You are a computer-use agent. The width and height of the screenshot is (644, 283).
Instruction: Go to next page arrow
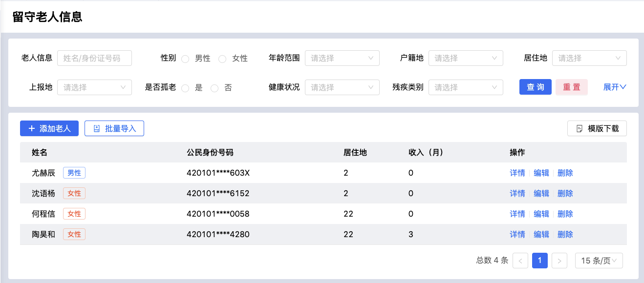pos(559,261)
